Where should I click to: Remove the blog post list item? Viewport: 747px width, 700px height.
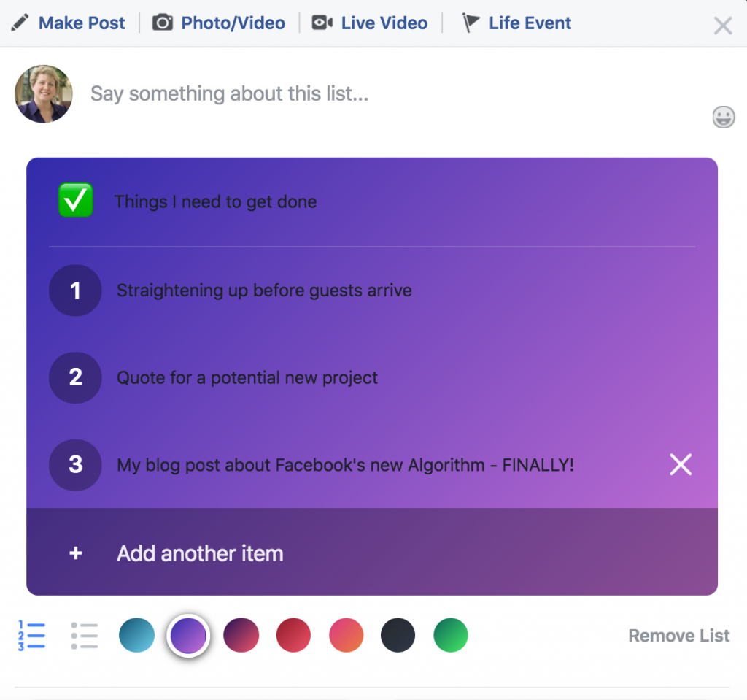tap(680, 464)
